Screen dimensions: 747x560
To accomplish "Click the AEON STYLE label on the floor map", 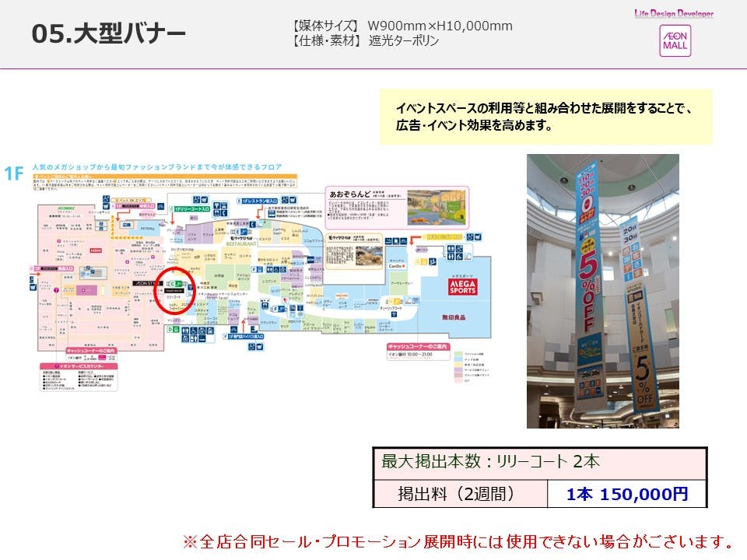I will coord(149,283).
